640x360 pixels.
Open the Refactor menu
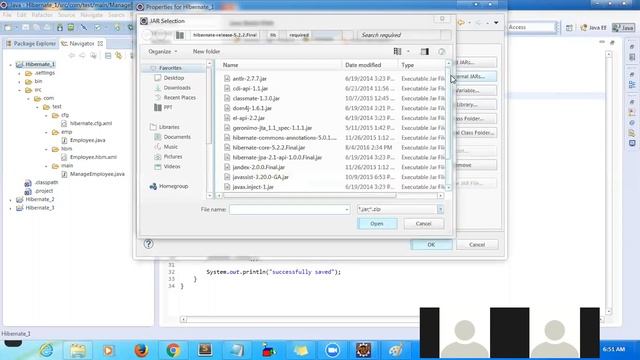pyautogui.click(x=42, y=15)
